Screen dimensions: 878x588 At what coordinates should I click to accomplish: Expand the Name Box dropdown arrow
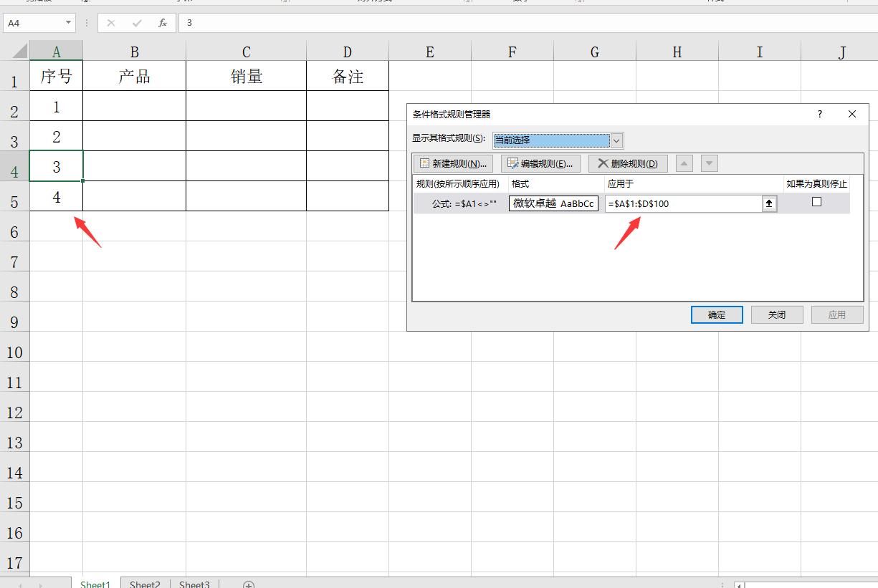point(69,23)
